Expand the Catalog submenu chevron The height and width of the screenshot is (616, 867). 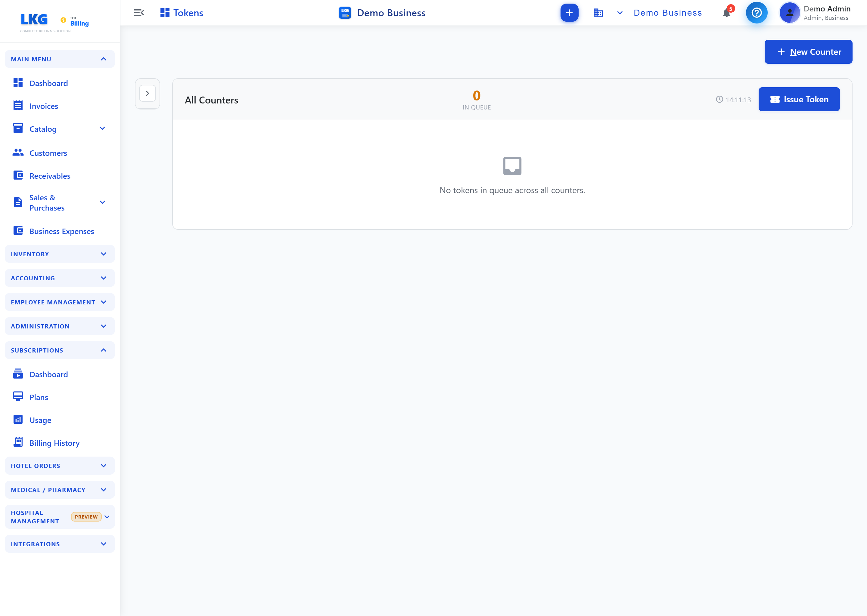click(x=102, y=129)
